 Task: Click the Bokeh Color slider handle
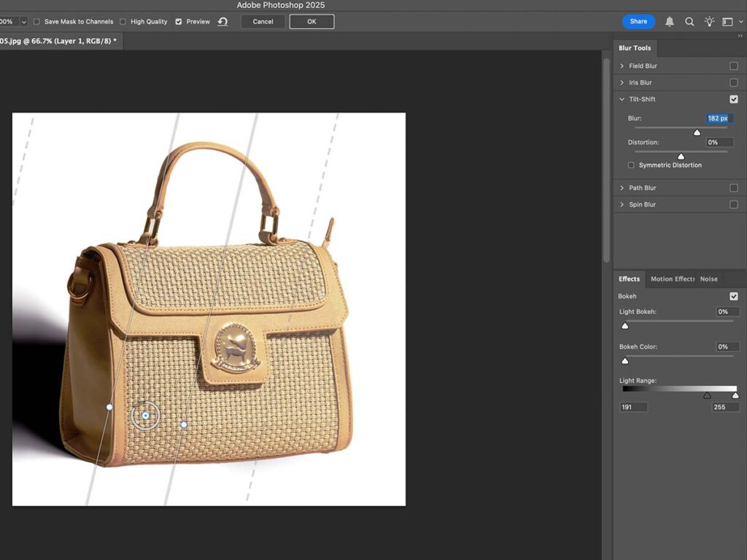pyautogui.click(x=625, y=361)
